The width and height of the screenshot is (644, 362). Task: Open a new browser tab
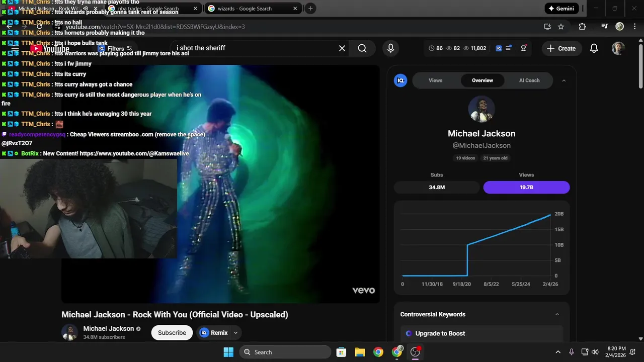(310, 9)
